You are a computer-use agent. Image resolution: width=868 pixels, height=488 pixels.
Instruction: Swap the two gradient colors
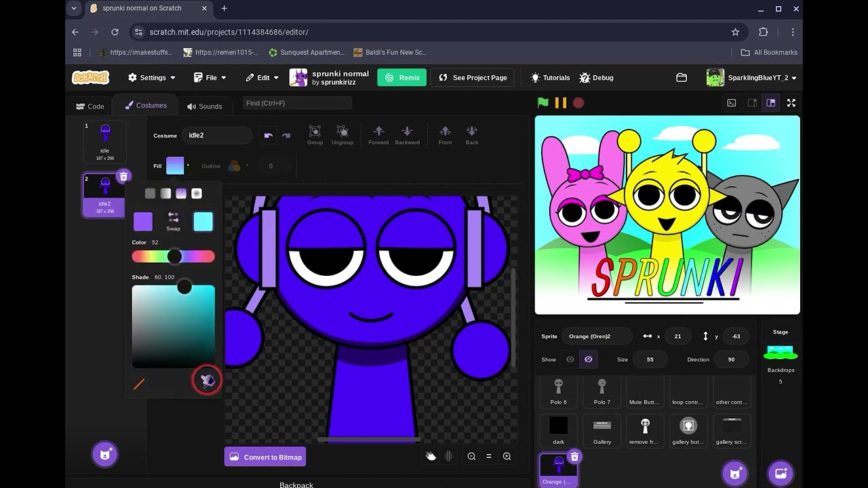click(x=173, y=221)
